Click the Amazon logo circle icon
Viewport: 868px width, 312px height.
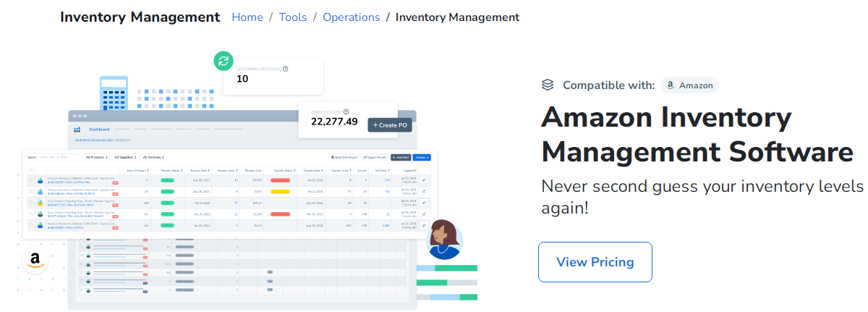click(x=34, y=261)
